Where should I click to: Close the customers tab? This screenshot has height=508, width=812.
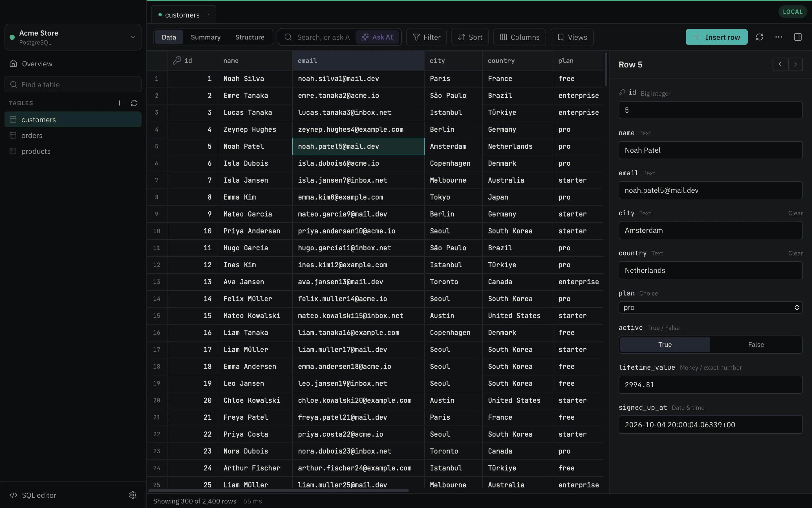(x=208, y=14)
